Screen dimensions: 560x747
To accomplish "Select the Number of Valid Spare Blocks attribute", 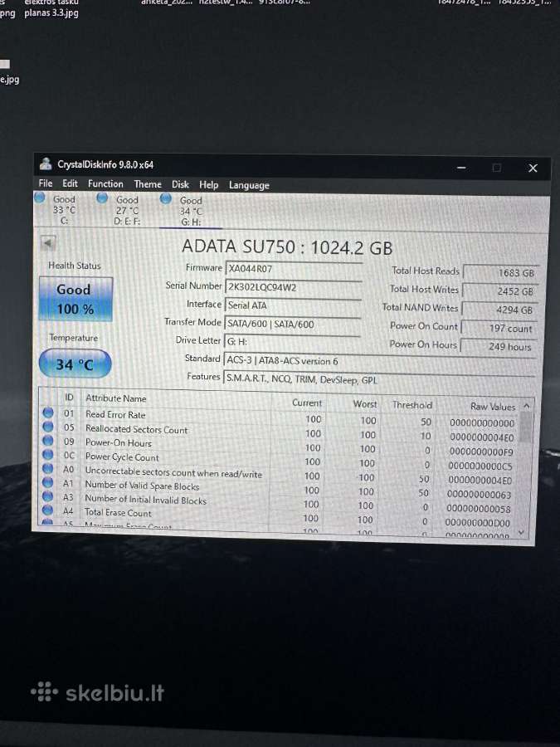I will tap(142, 486).
